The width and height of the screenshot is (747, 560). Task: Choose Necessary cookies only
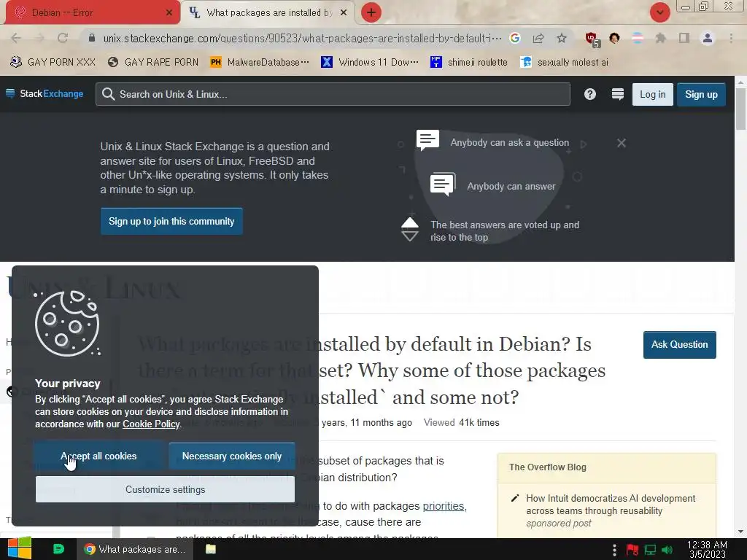pyautogui.click(x=231, y=456)
